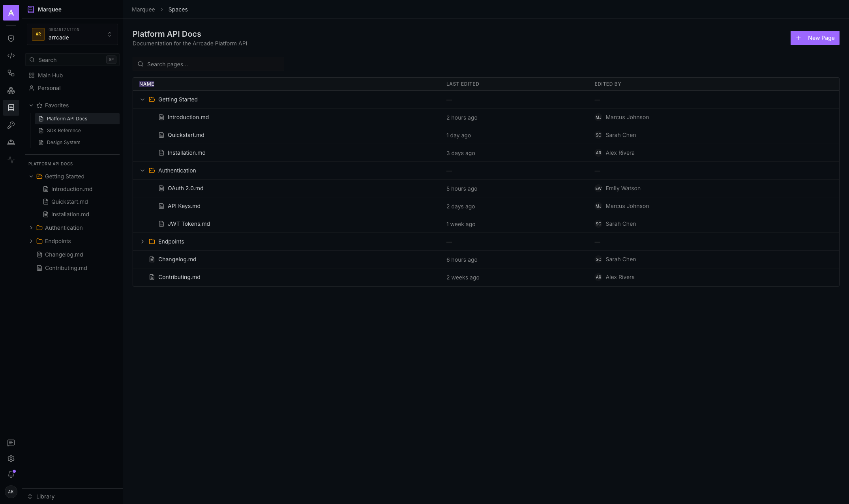Image resolution: width=849 pixels, height=504 pixels.
Task: Expand the Authentication folder in the sidebar
Action: 31,228
